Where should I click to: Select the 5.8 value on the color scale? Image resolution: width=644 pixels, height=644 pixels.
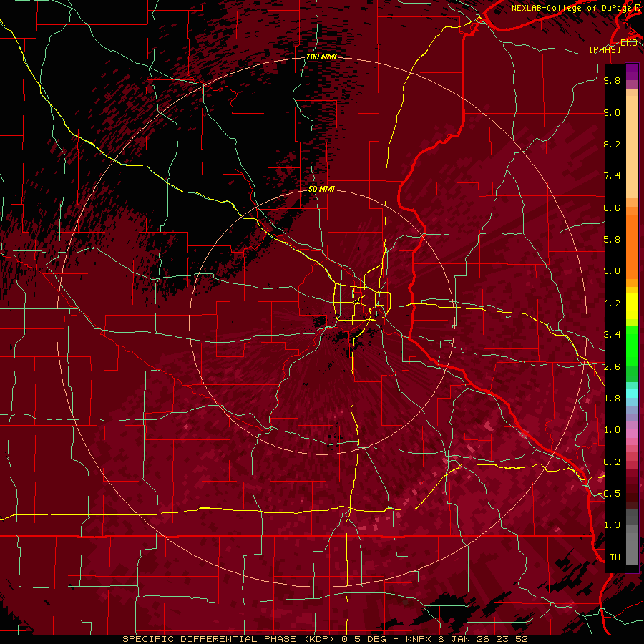point(612,240)
